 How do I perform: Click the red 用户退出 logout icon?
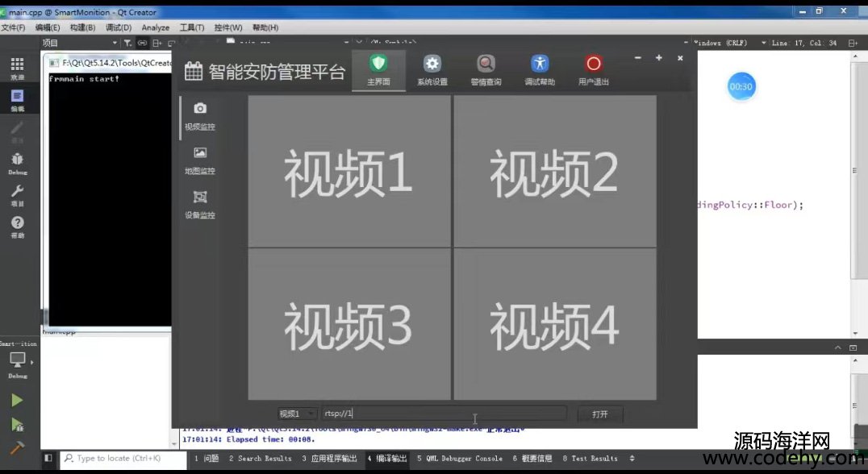594,65
